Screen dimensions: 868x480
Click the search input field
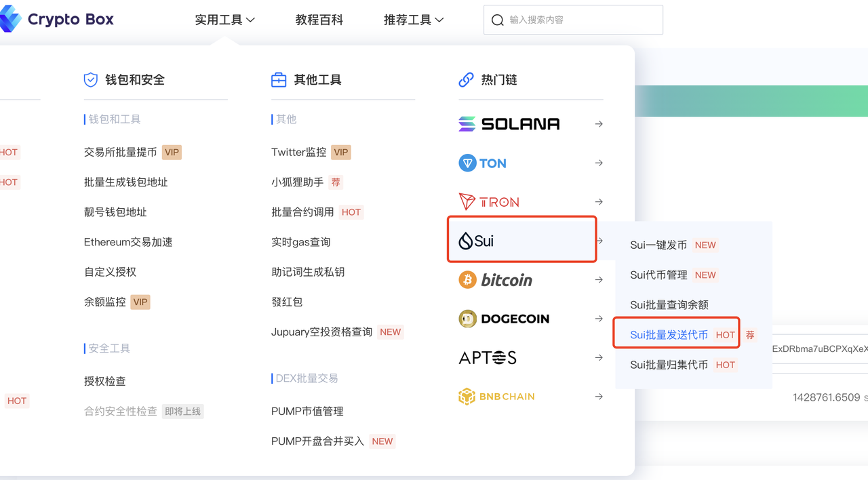[x=573, y=20]
